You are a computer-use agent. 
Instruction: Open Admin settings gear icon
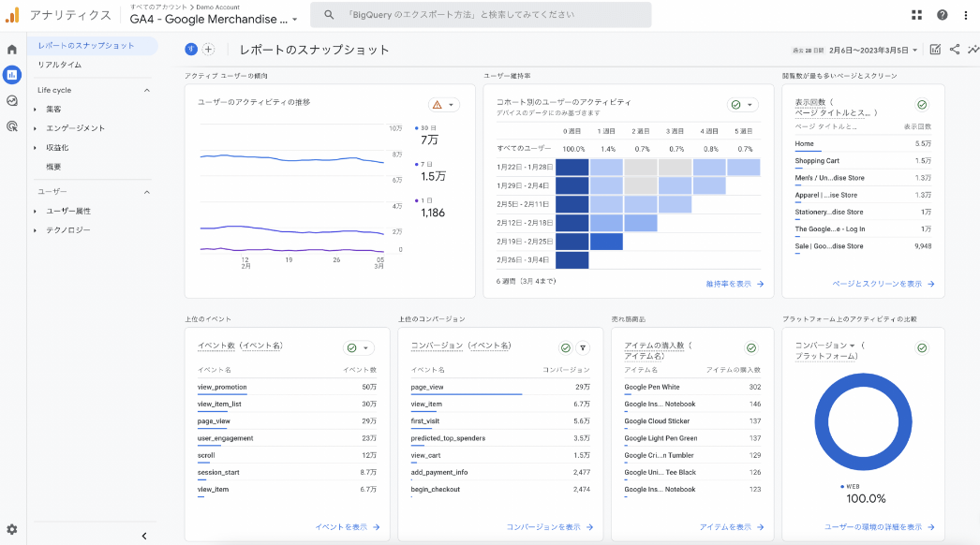click(12, 529)
